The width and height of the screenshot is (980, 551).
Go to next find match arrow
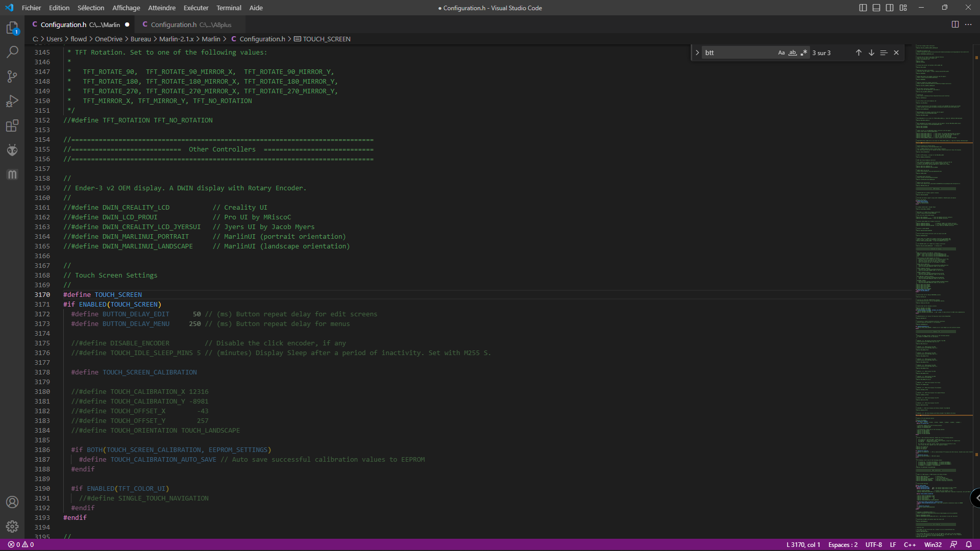coord(871,53)
